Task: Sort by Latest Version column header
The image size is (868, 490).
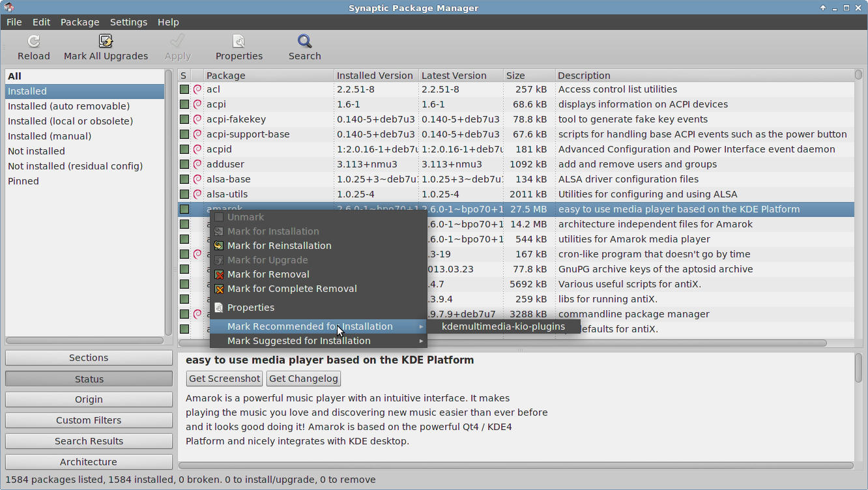Action: pos(461,76)
